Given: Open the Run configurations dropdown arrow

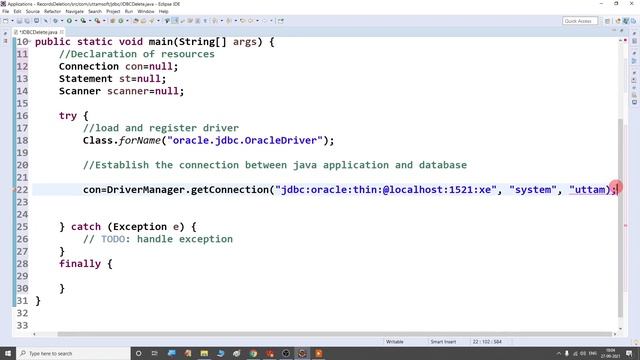Looking at the screenshot, I should [76, 21].
